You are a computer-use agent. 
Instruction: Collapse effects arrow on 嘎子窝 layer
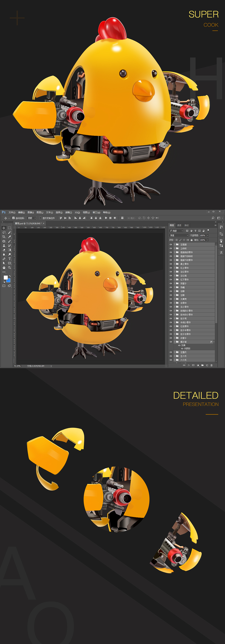(214, 342)
